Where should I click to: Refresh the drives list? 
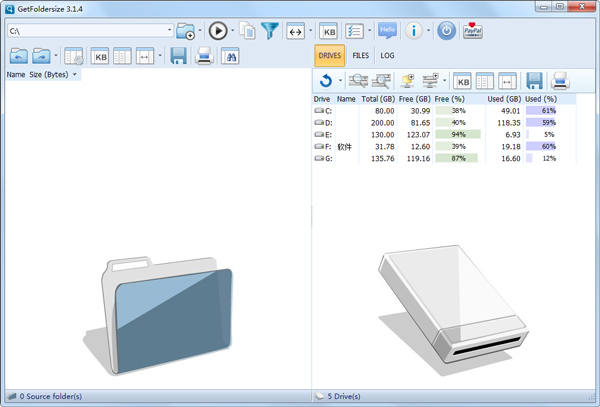325,81
